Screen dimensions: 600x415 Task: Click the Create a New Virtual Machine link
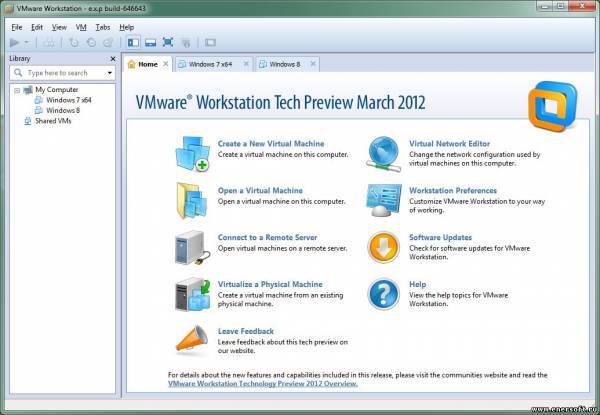[271, 144]
